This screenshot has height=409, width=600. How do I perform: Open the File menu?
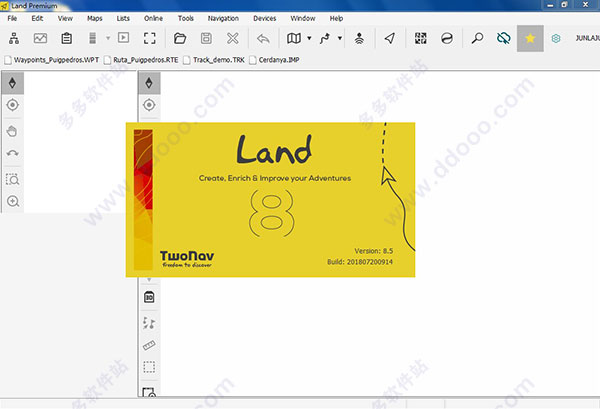point(12,18)
